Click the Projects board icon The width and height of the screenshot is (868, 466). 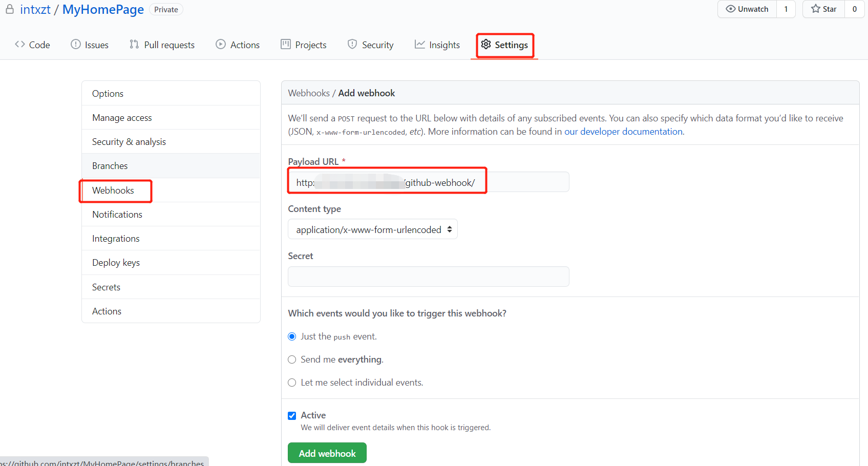coord(286,45)
